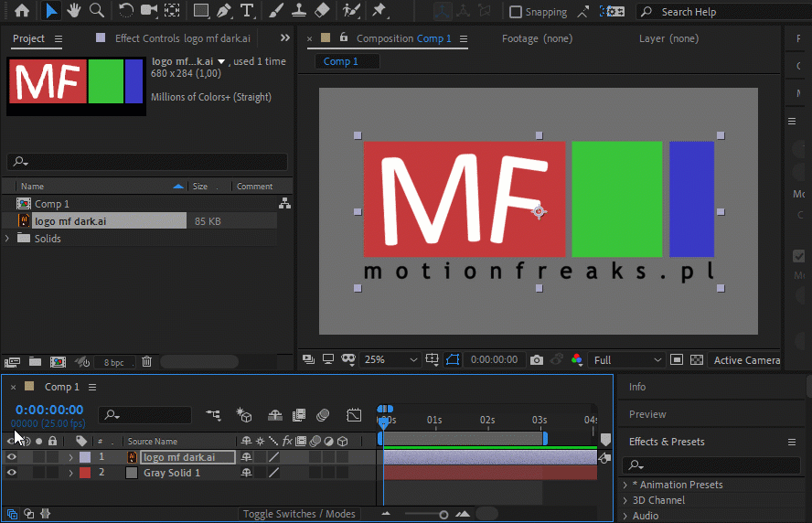Open Composition Mini-Flowchart in timeline
The height and width of the screenshot is (523, 812).
pos(213,415)
